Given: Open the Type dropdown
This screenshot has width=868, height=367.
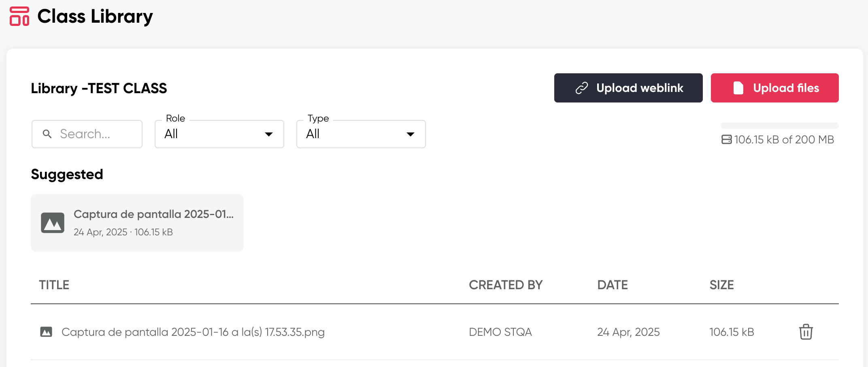Looking at the screenshot, I should (x=361, y=134).
